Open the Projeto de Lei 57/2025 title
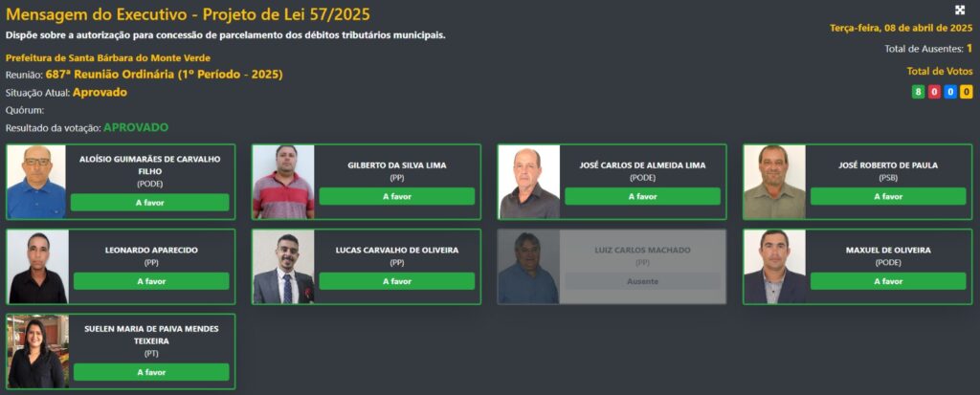This screenshot has width=980, height=395. tap(188, 13)
